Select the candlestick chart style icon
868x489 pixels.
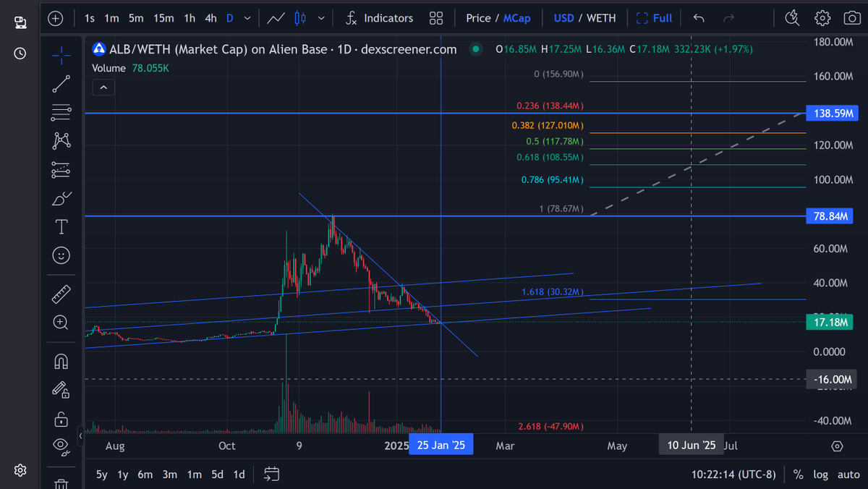(x=301, y=18)
